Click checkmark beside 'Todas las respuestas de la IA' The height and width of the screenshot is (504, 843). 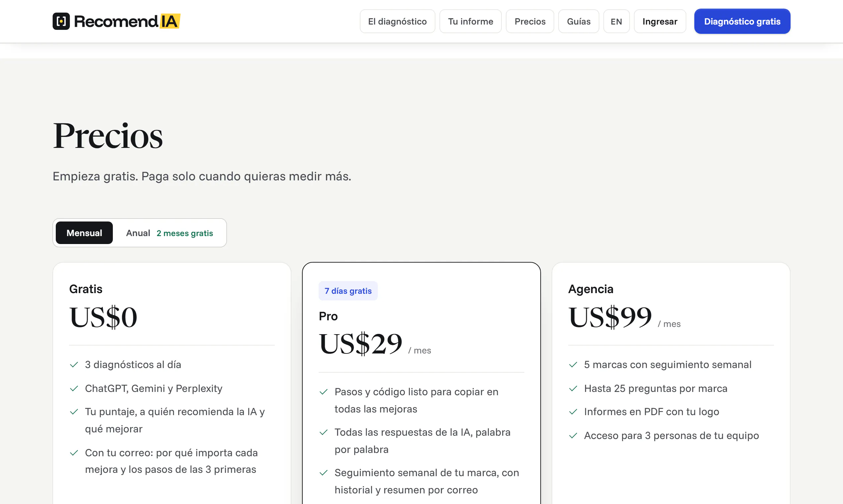(x=323, y=432)
